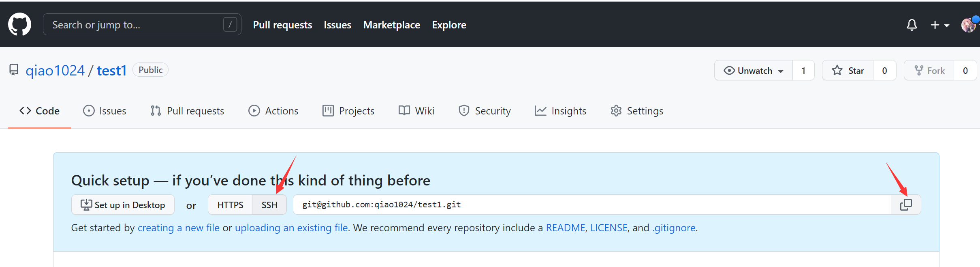This screenshot has width=980, height=267.
Task: Open the .gitignore link
Action: point(674,228)
